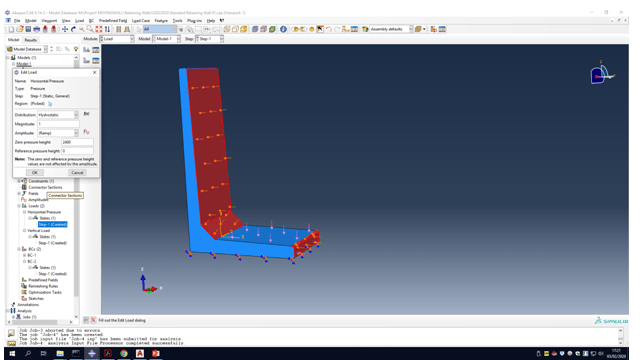Collapse the Loads tree node

[x=19, y=206]
